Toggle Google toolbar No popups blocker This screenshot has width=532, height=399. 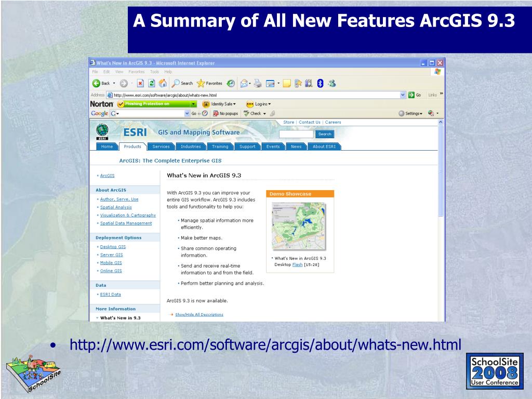click(225, 113)
